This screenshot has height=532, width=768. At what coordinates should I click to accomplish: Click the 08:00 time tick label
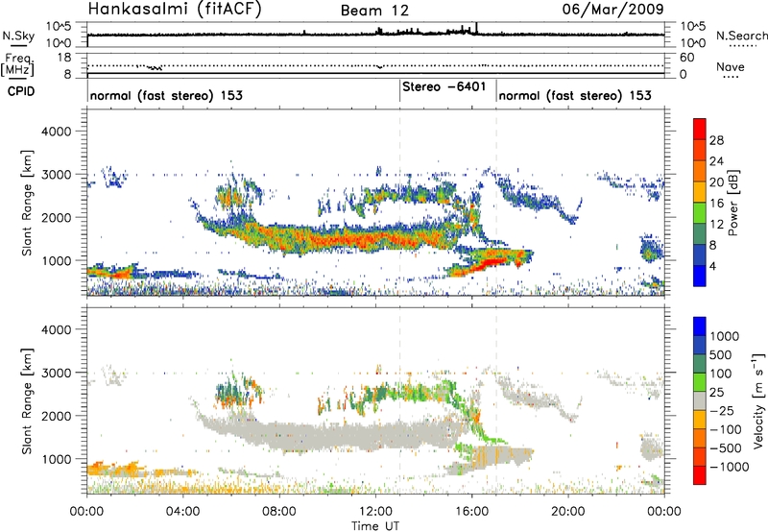pyautogui.click(x=279, y=512)
